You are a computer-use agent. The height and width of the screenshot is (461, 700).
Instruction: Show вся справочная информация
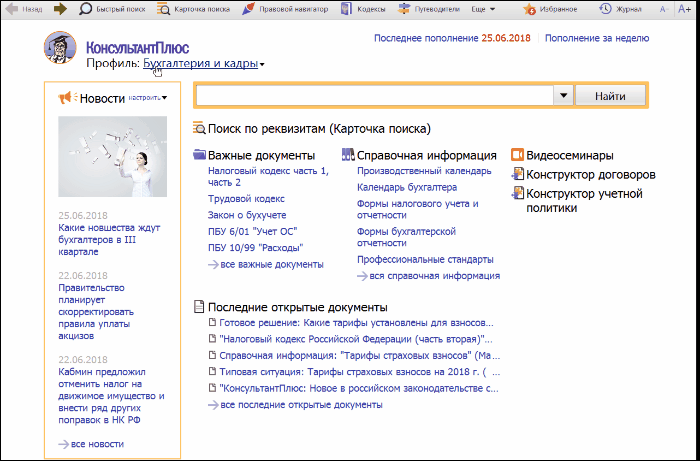(x=429, y=276)
